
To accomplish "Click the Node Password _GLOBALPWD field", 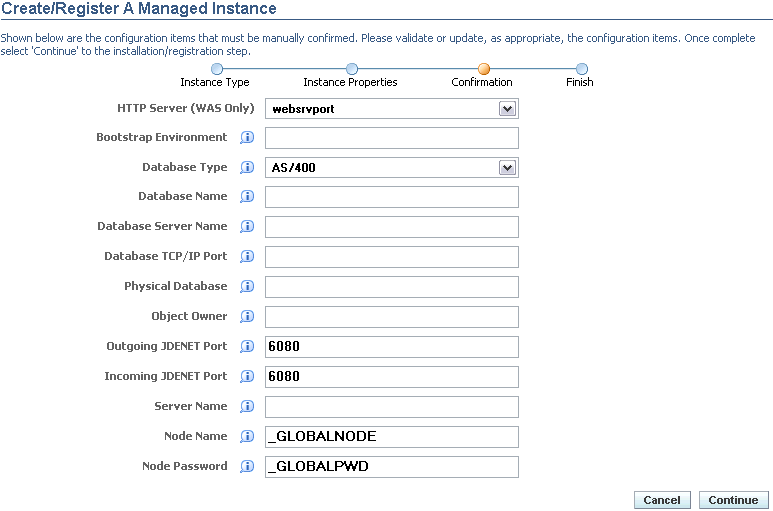I will point(392,467).
